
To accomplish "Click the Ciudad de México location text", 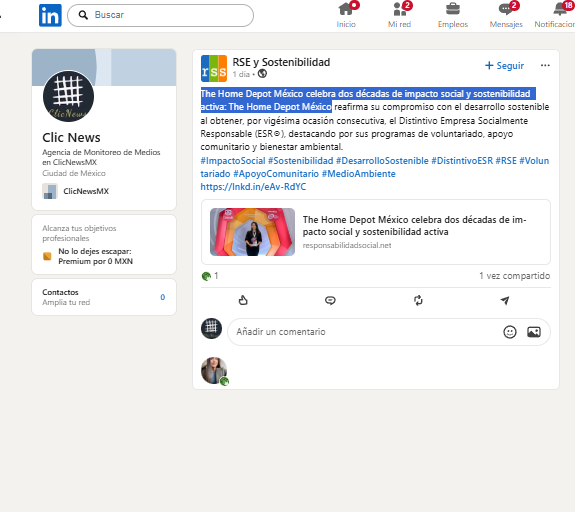I will click(74, 173).
